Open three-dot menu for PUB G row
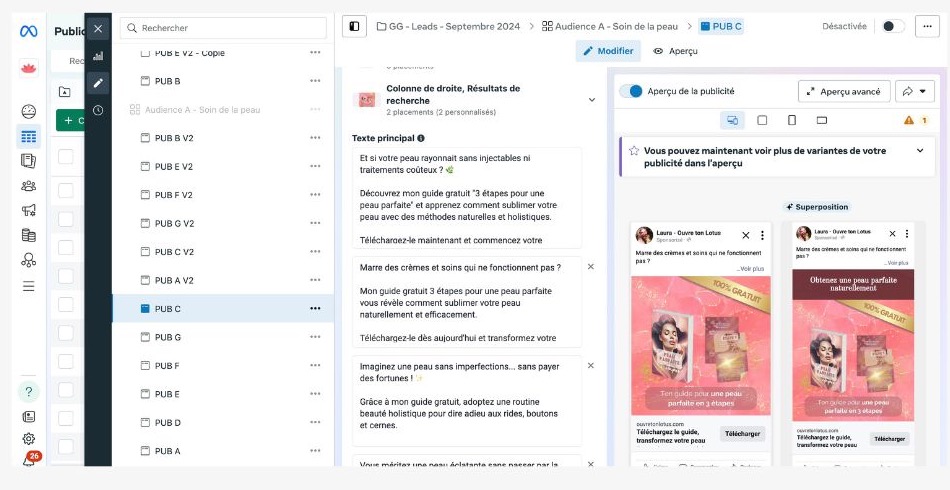950x490 pixels. pos(315,337)
